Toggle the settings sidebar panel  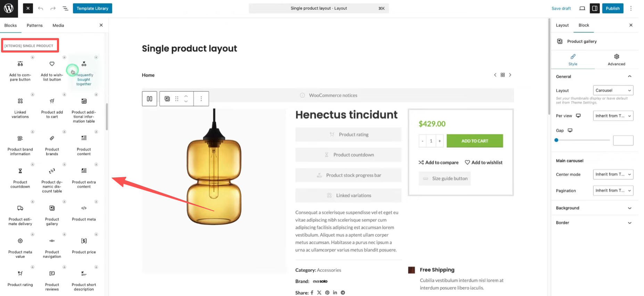pos(595,8)
